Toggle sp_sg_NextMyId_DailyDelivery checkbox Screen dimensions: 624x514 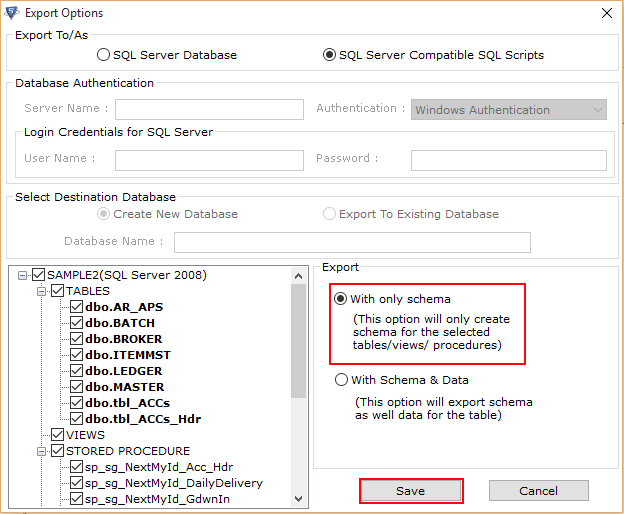[x=76, y=483]
